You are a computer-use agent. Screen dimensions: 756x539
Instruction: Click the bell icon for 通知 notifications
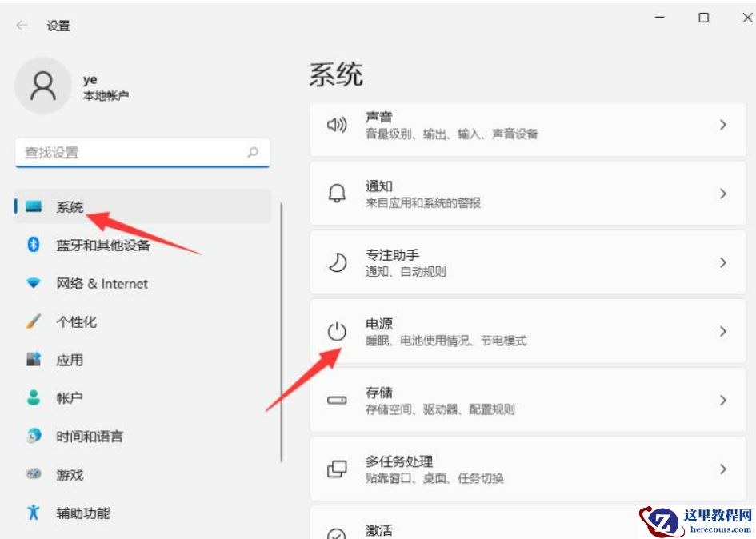336,192
